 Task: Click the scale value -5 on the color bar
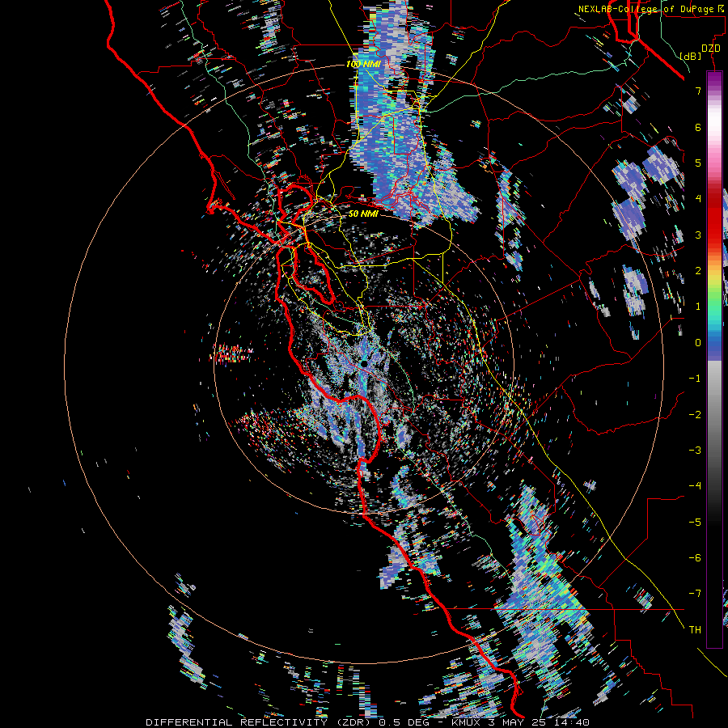[695, 523]
